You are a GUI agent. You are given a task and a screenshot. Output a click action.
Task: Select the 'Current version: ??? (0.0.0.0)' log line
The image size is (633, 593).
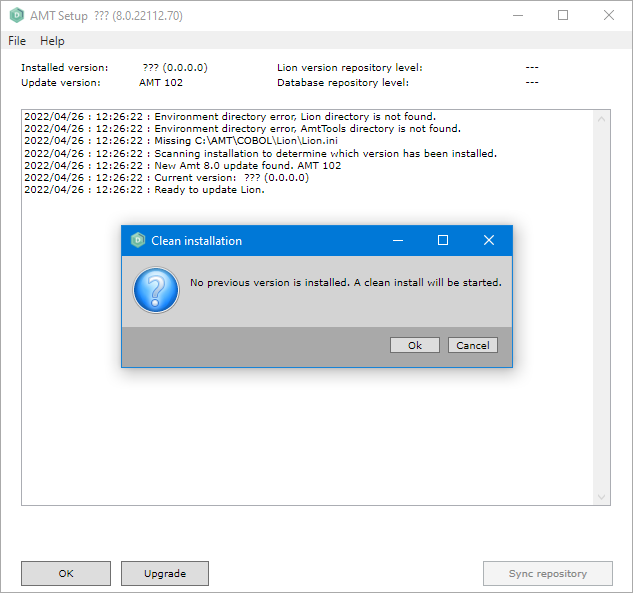pos(166,178)
